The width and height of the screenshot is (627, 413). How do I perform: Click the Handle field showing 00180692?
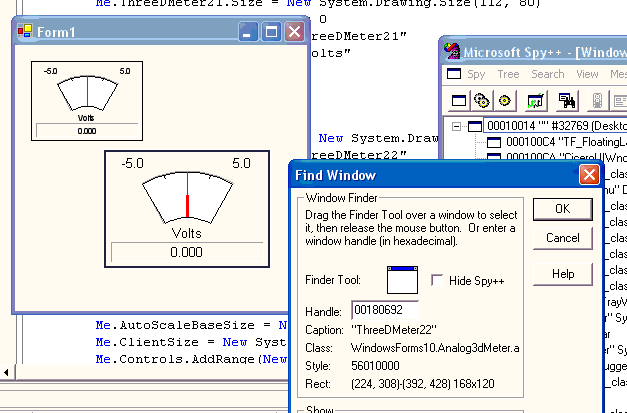tap(385, 310)
